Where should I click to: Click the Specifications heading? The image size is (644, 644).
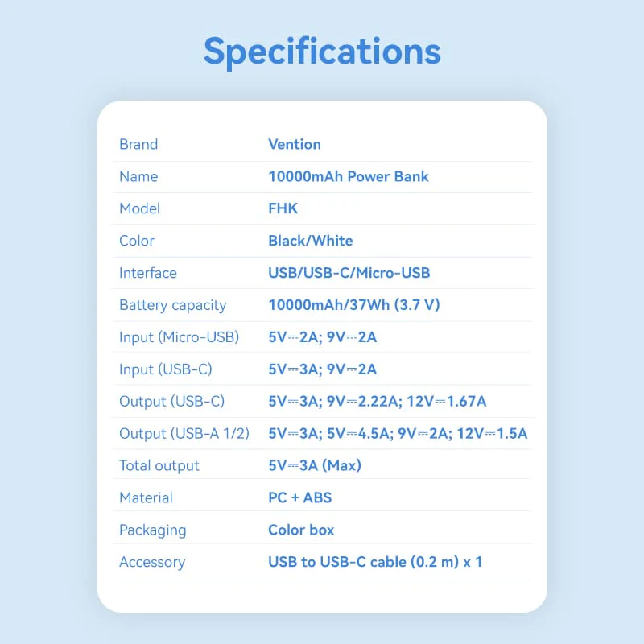322,52
